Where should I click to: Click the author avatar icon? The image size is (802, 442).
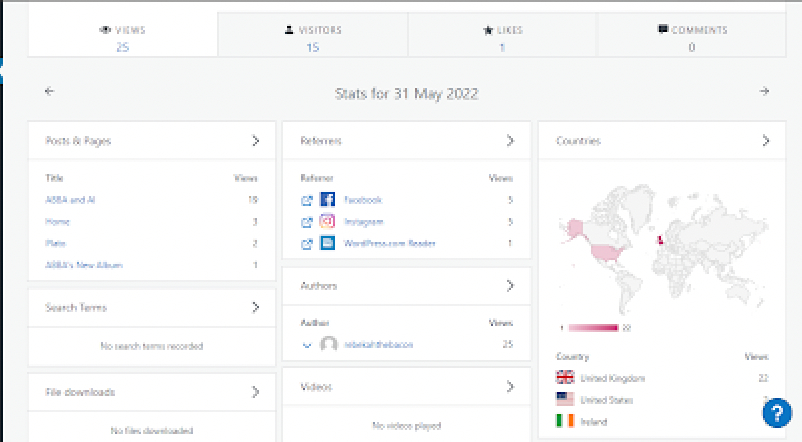329,344
